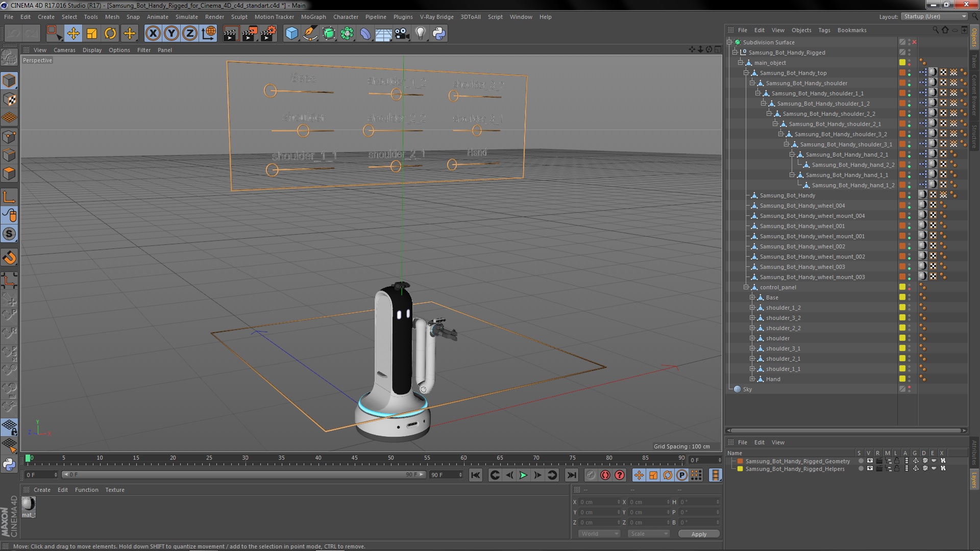Select the Move tool in top toolbar
Image resolution: width=980 pixels, height=551 pixels.
pos(73,34)
